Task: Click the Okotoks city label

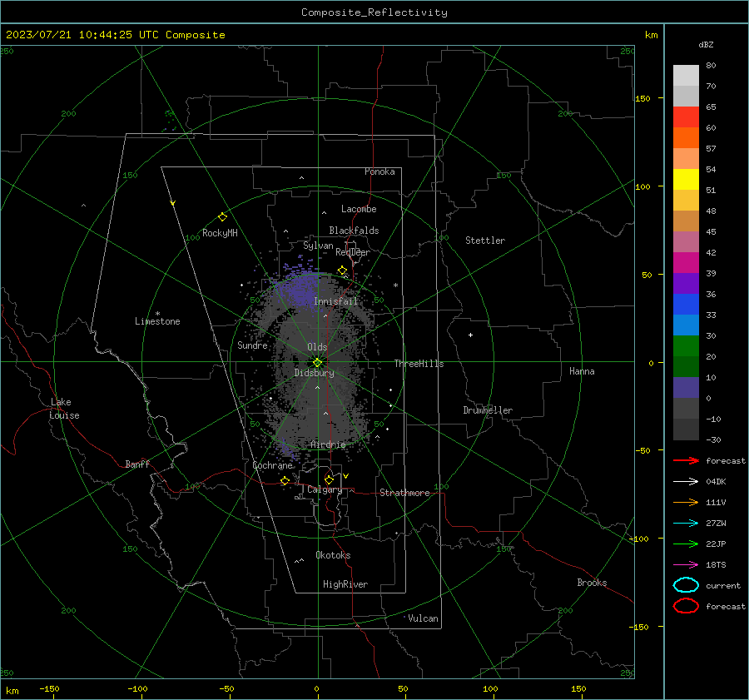Action: 333,555
